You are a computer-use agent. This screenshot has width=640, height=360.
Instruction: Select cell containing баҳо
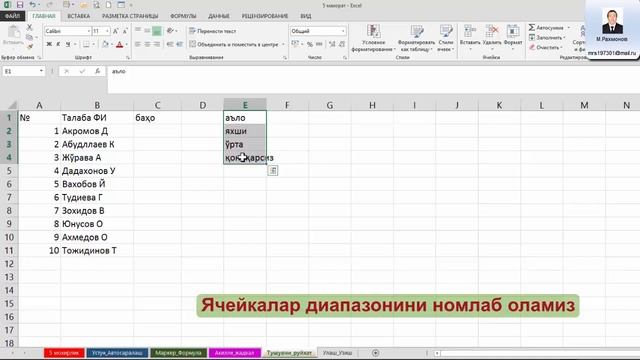pyautogui.click(x=157, y=118)
